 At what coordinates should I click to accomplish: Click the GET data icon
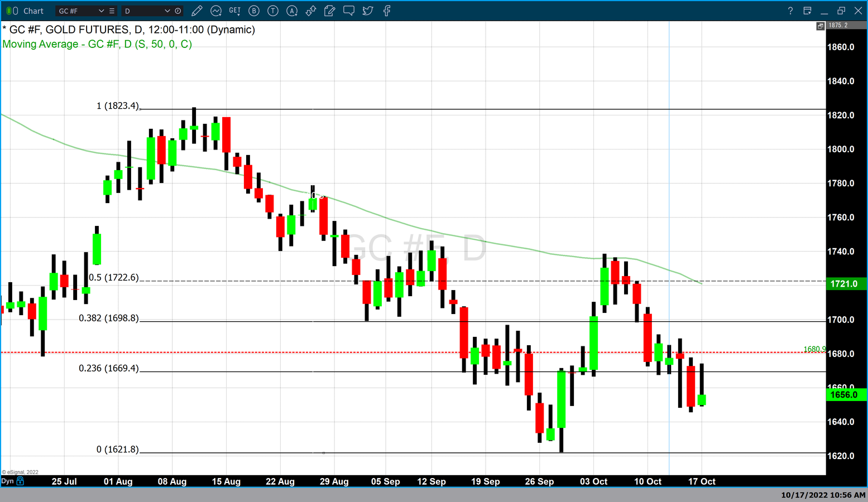[x=235, y=11]
